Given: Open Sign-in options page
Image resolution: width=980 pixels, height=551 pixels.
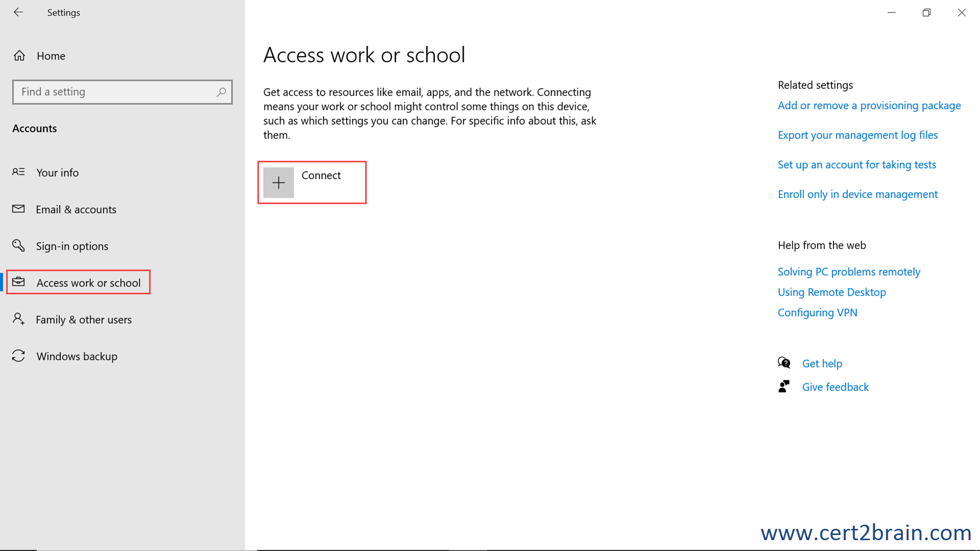Looking at the screenshot, I should click(72, 246).
